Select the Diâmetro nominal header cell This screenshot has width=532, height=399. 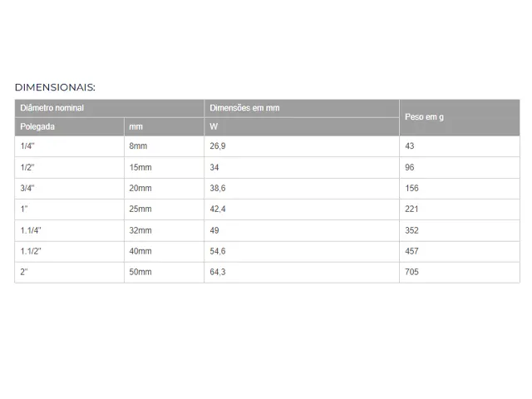click(x=109, y=109)
